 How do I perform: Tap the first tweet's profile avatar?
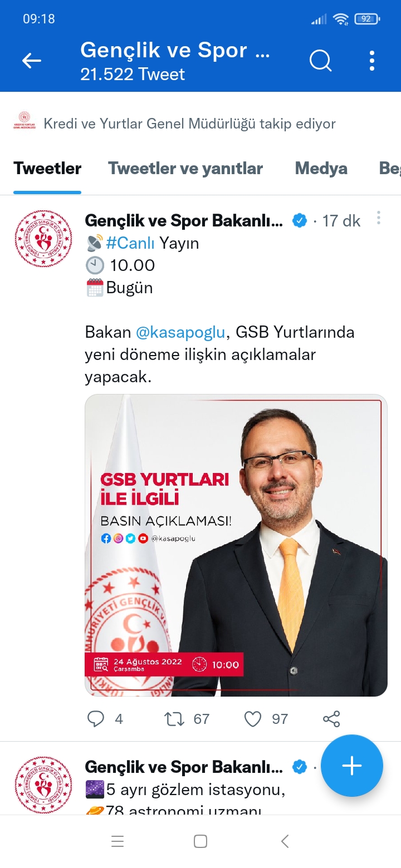pos(43,239)
